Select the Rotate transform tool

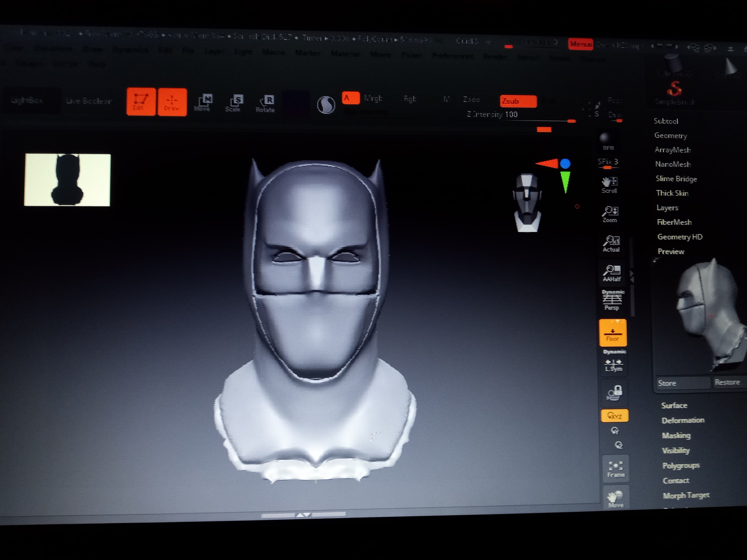click(x=265, y=104)
